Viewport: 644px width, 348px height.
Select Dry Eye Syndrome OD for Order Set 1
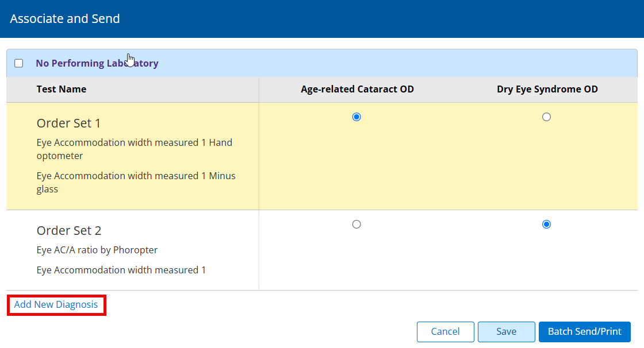coord(546,117)
